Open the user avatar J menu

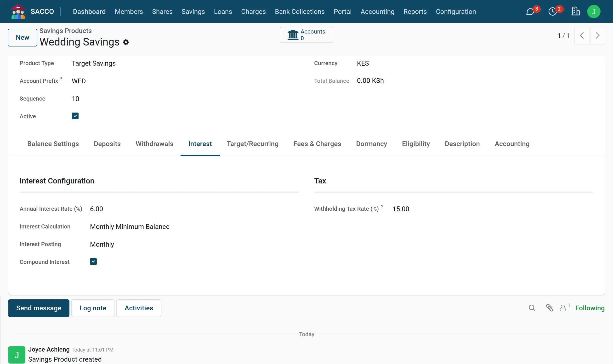click(x=594, y=11)
